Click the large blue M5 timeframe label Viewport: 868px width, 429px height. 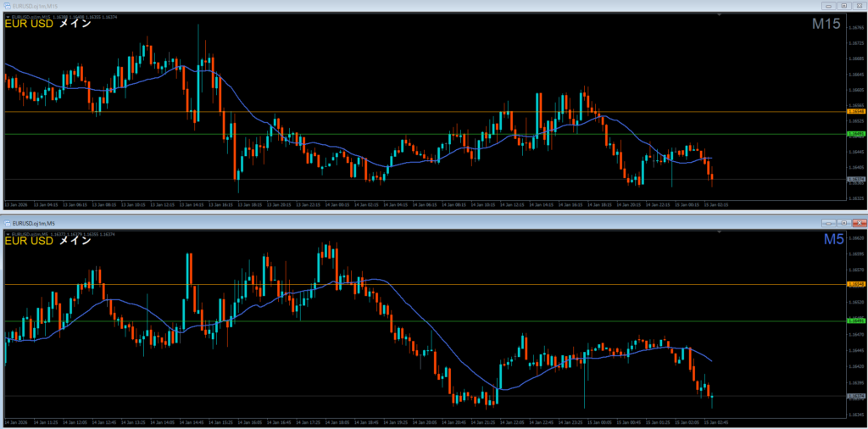[x=834, y=239]
